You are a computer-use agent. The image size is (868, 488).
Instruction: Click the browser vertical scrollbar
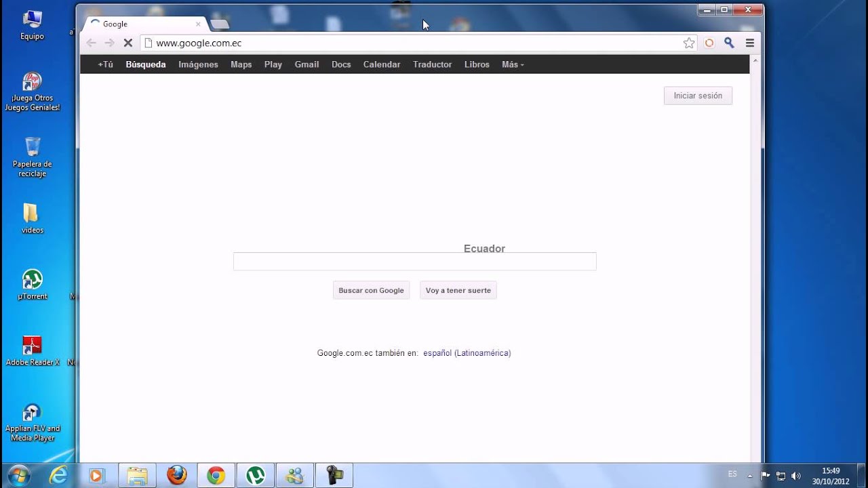pos(755,258)
